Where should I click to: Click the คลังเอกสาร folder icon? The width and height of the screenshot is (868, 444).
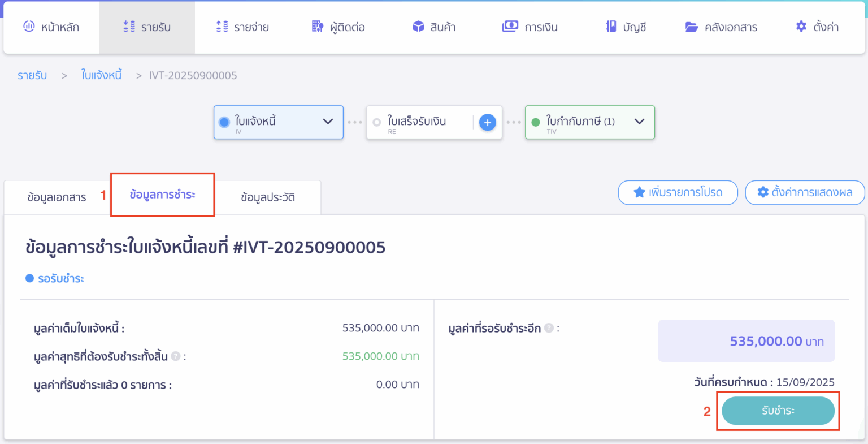point(692,27)
